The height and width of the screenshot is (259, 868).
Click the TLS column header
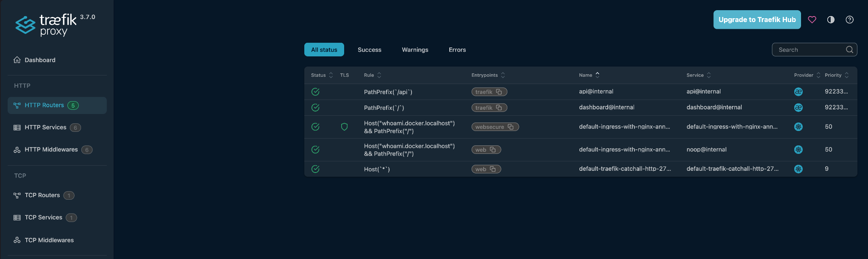344,75
